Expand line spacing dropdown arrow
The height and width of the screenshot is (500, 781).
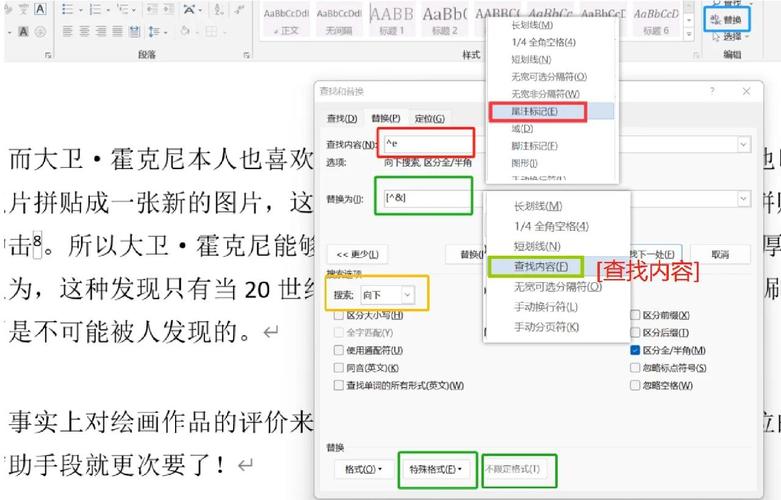[x=165, y=32]
